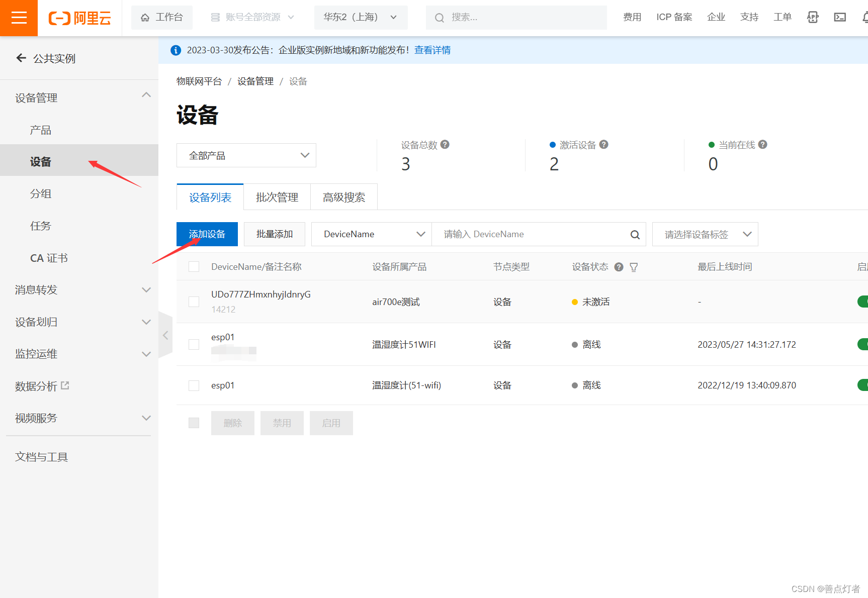Click the help icon beside 设备总数
Image resolution: width=868 pixels, height=598 pixels.
coord(445,144)
